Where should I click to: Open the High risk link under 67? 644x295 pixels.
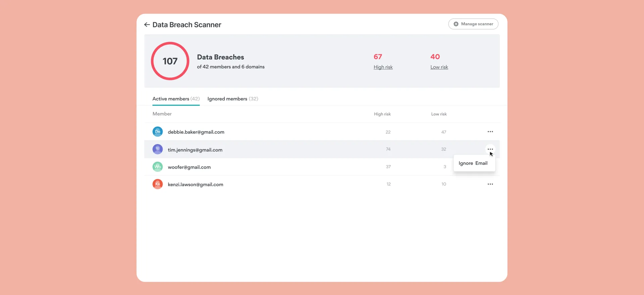(383, 67)
